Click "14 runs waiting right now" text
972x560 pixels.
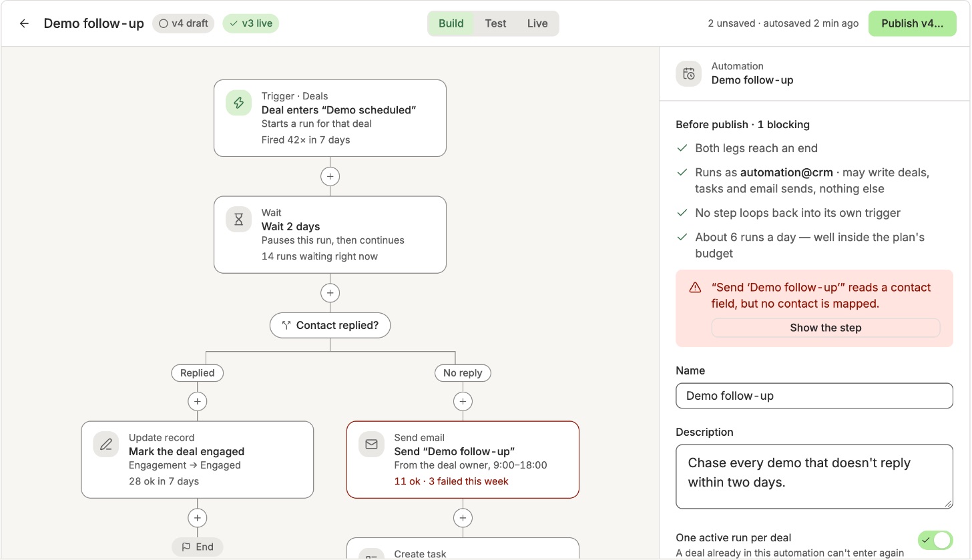click(x=320, y=256)
